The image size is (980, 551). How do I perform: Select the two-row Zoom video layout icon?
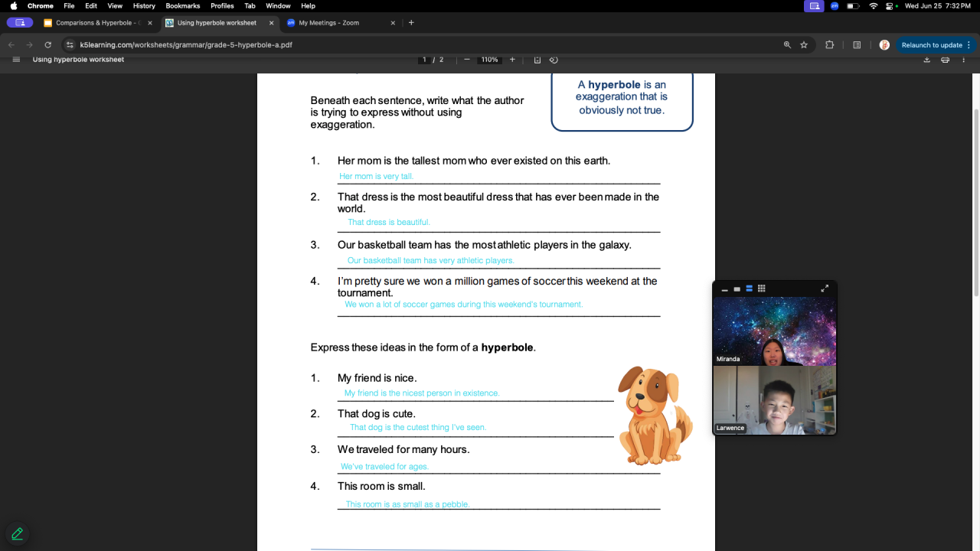[750, 289]
